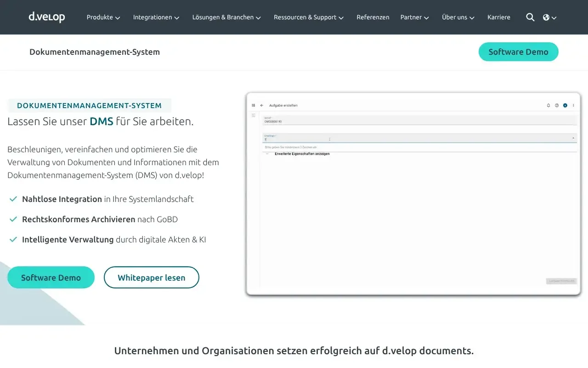
Task: Open the notifications bell in the DMS toolbar
Action: 548,104
